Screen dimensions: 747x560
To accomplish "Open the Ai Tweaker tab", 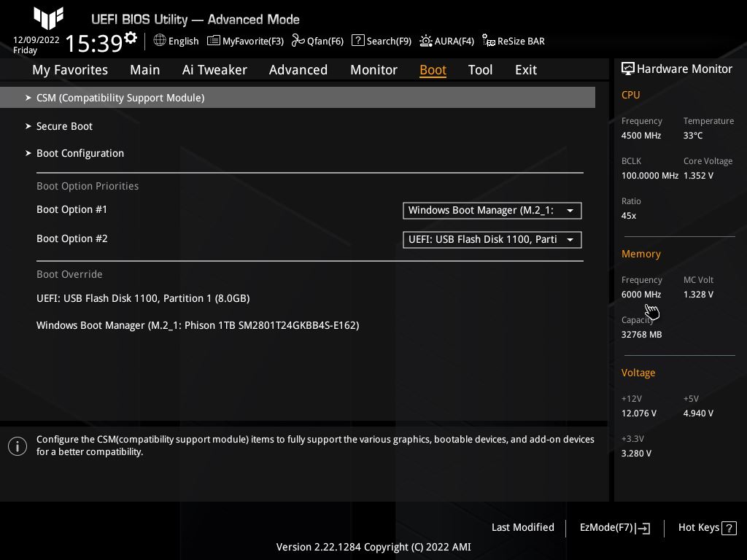I will 214,69.
